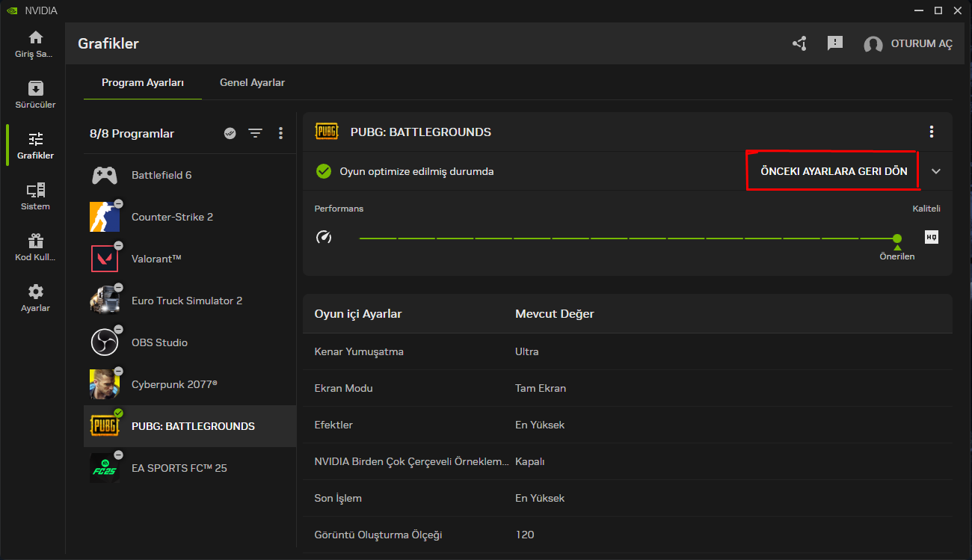Click the optimize-all checkmark icon in programs header
The width and height of the screenshot is (972, 560).
[x=230, y=133]
